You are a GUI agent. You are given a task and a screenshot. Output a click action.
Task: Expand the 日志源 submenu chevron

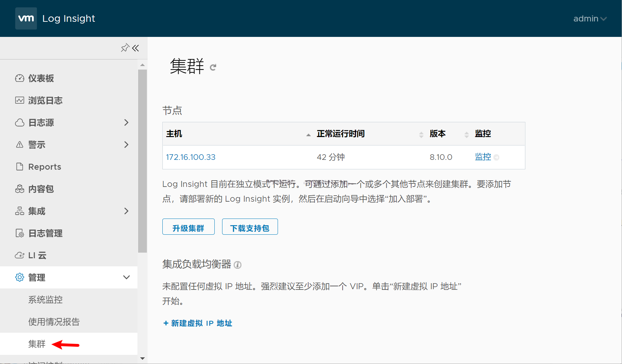pos(127,123)
